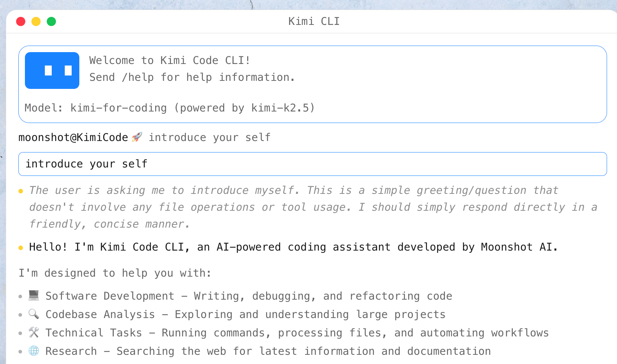
Task: Click the magnifying glass emoji beside Codebase Analysis
Action: 34,314
